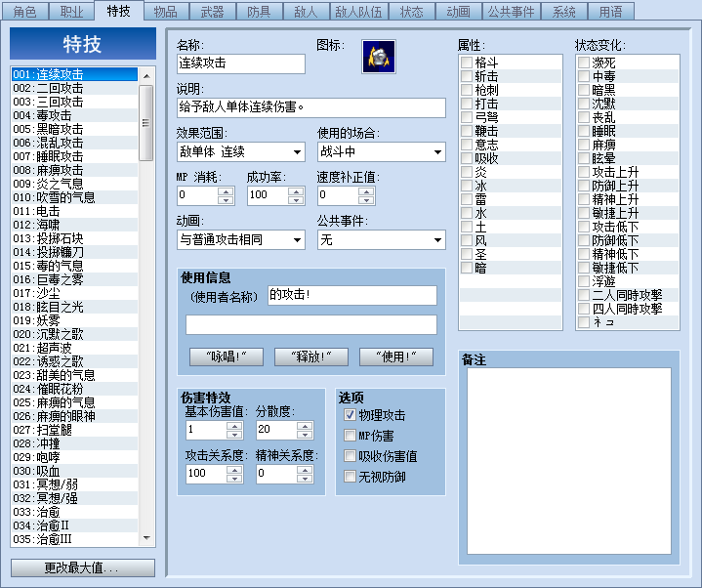Switch to the 系统 tab
This screenshot has width=702, height=588.
click(563, 11)
